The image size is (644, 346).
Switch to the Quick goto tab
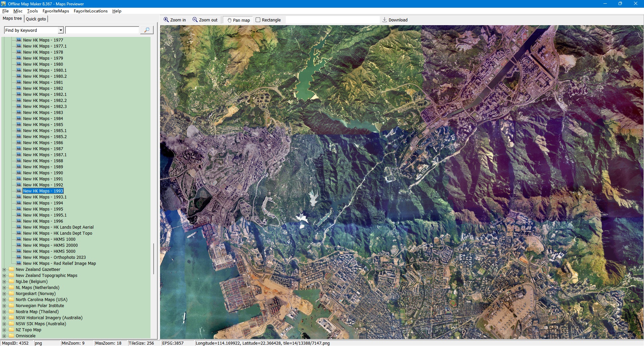pyautogui.click(x=36, y=19)
